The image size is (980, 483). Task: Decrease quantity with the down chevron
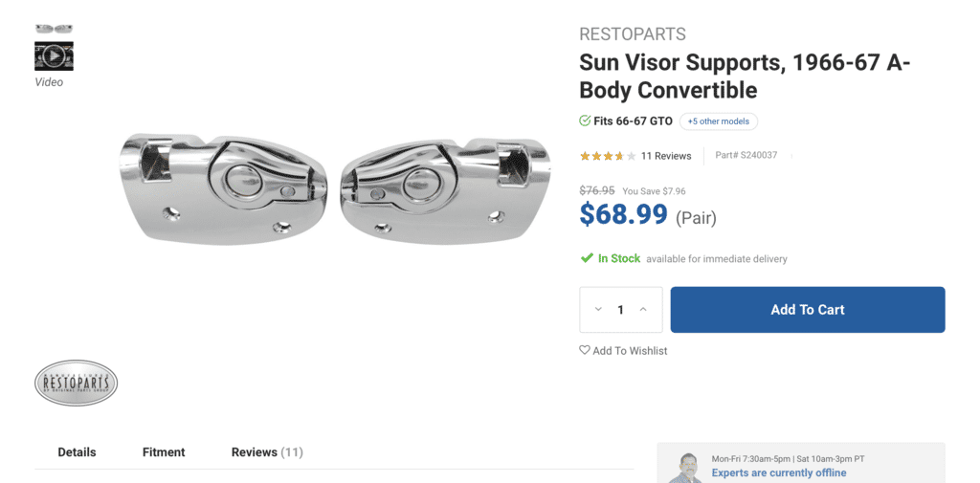click(x=598, y=310)
